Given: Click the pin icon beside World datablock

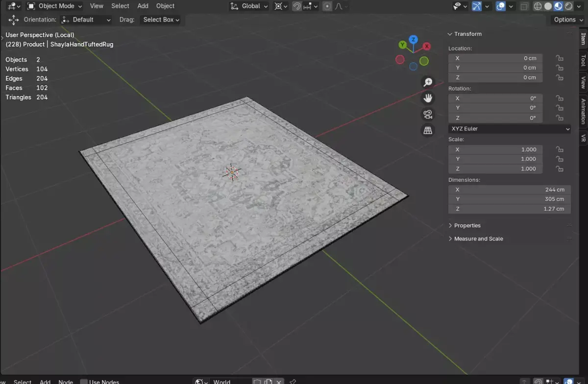Looking at the screenshot, I should [293, 382].
